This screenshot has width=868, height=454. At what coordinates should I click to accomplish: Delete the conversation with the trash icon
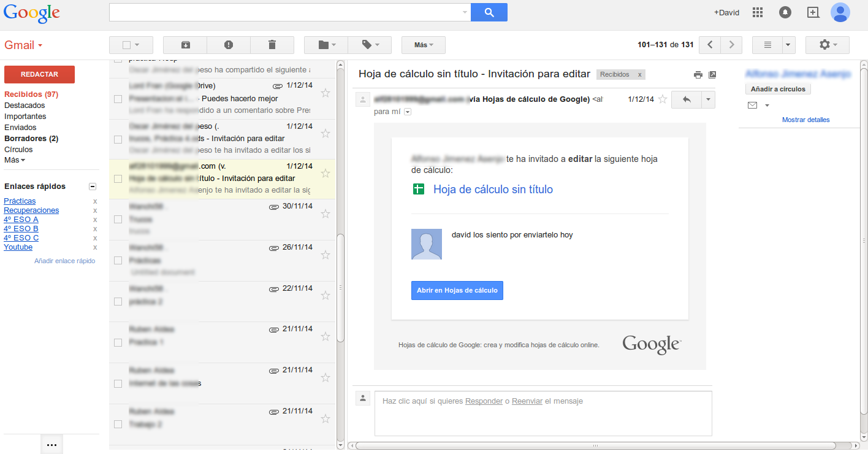(272, 45)
